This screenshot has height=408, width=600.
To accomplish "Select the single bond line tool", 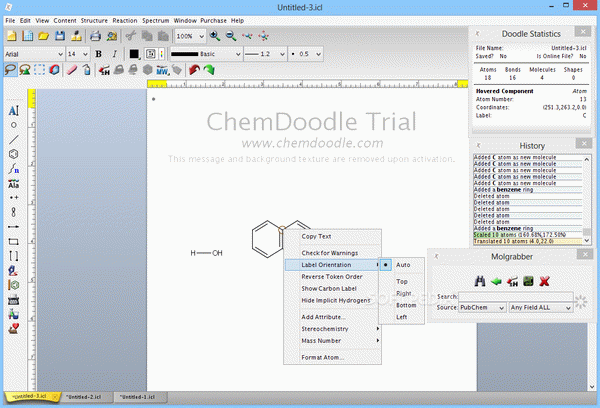I will tap(13, 140).
